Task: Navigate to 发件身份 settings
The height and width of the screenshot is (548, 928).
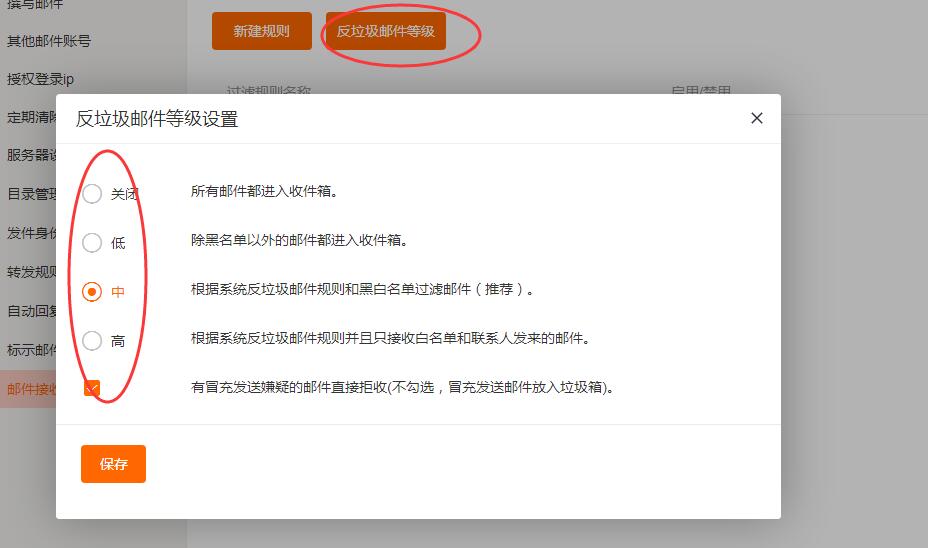Action: tap(30, 233)
